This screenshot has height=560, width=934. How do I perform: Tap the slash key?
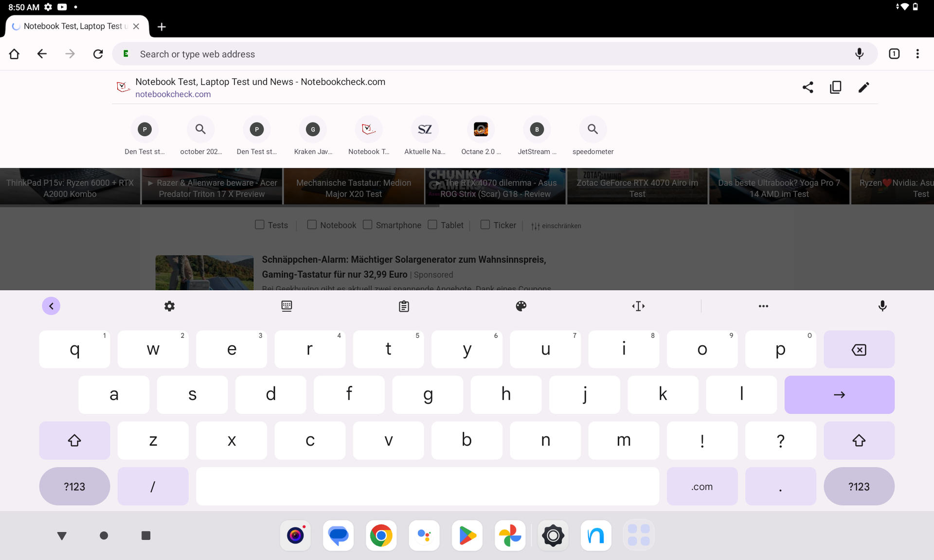click(x=153, y=487)
